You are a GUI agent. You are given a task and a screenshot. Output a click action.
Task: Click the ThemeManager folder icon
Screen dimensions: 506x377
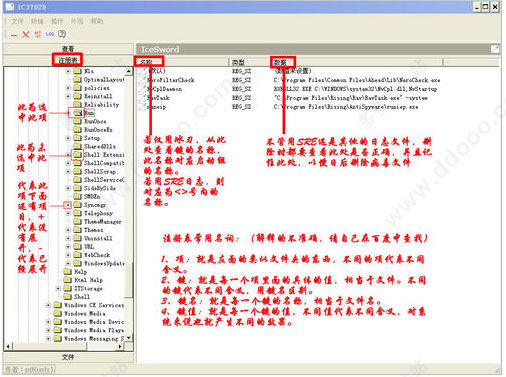[78, 221]
